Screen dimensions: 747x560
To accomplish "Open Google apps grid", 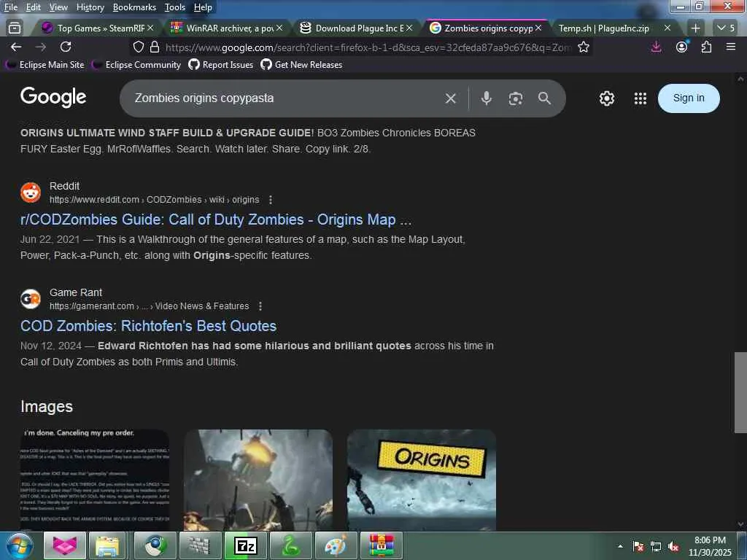I will point(640,98).
